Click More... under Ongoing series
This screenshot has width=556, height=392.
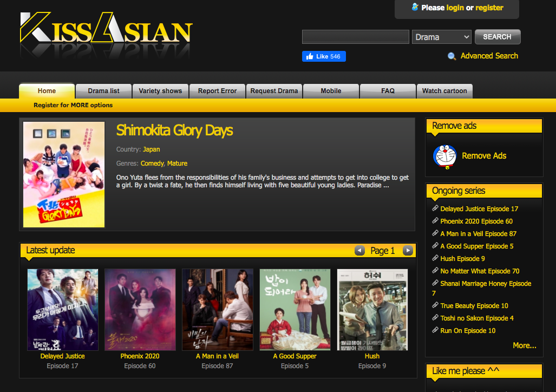pyautogui.click(x=524, y=345)
